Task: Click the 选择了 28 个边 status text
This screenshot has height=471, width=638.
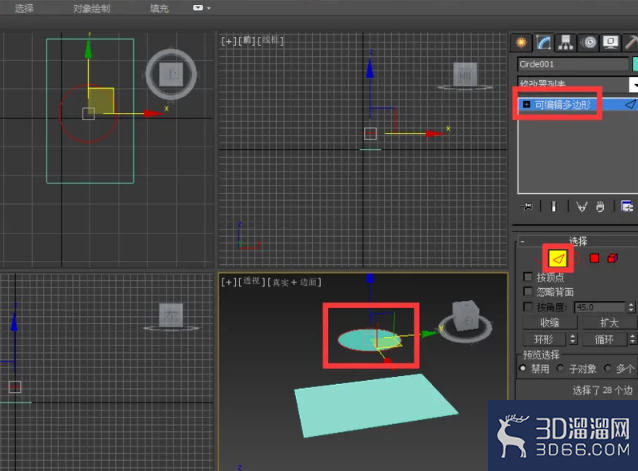Action: click(x=603, y=390)
